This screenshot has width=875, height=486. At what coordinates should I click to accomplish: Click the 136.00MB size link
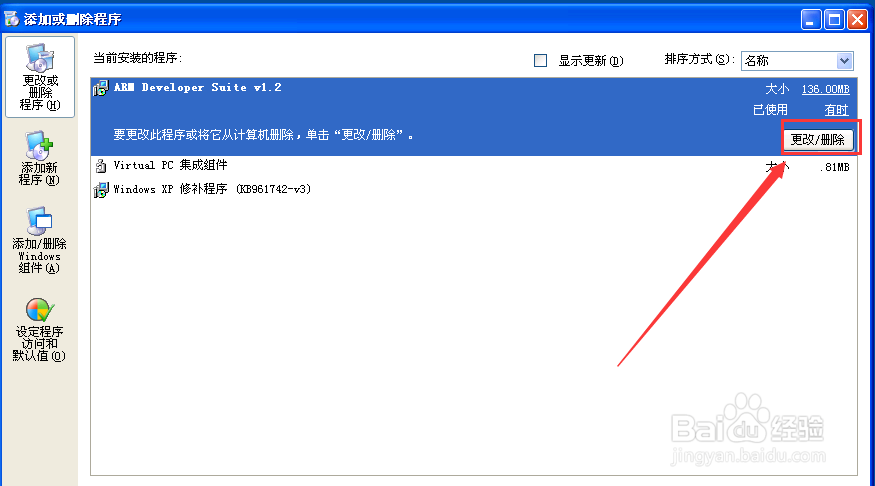[x=825, y=89]
